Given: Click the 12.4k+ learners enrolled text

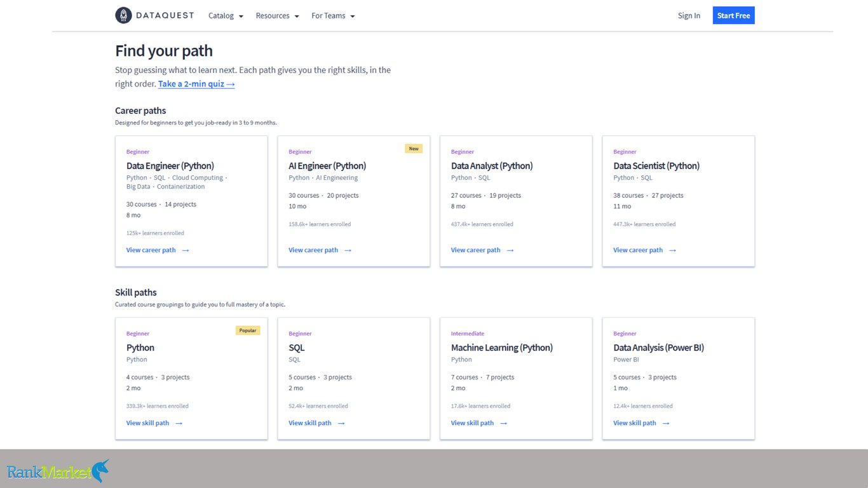Looking at the screenshot, I should (643, 406).
